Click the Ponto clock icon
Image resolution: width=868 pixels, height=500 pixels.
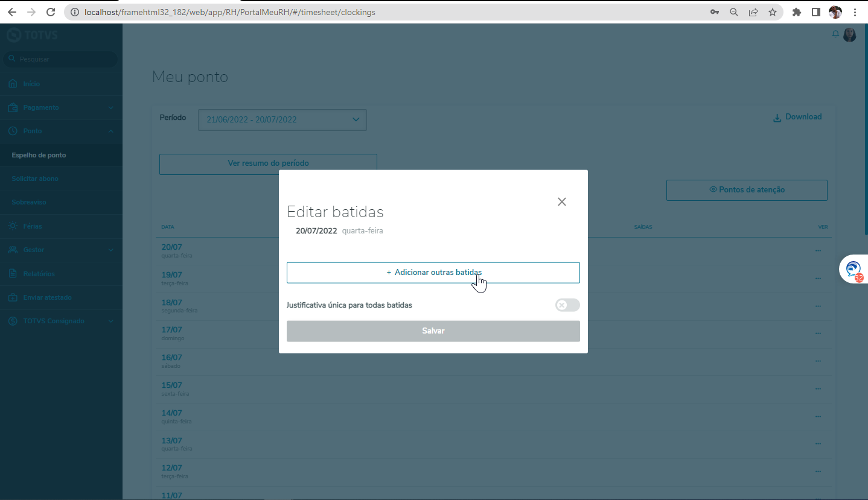[x=13, y=131]
